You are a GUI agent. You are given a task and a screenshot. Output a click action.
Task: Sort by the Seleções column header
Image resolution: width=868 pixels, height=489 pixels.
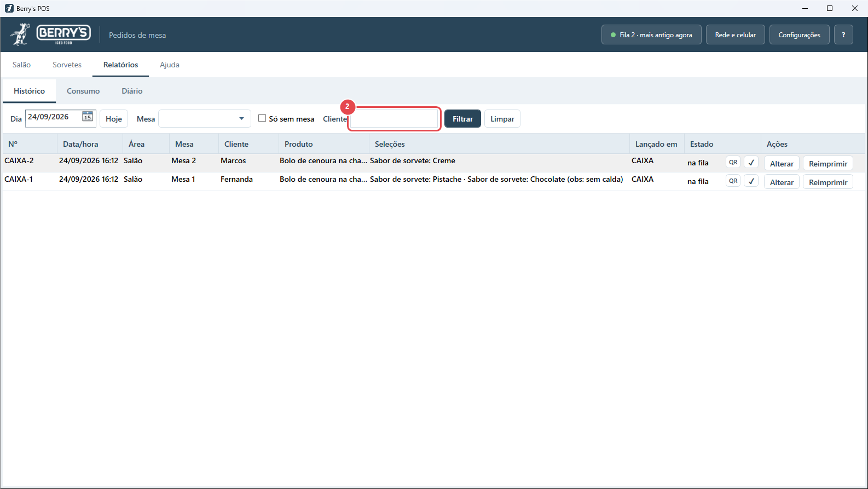pyautogui.click(x=499, y=144)
